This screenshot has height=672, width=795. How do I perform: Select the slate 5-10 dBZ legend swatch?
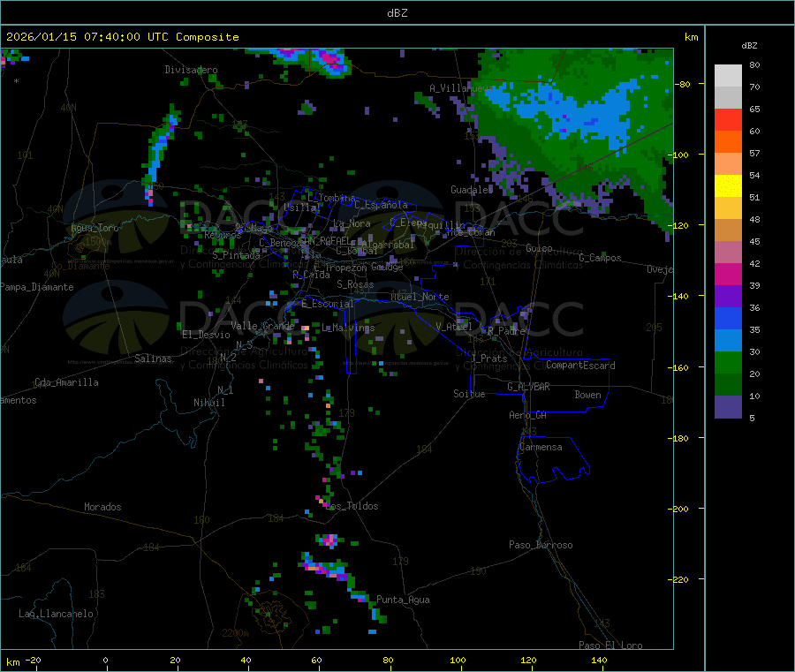tap(728, 407)
